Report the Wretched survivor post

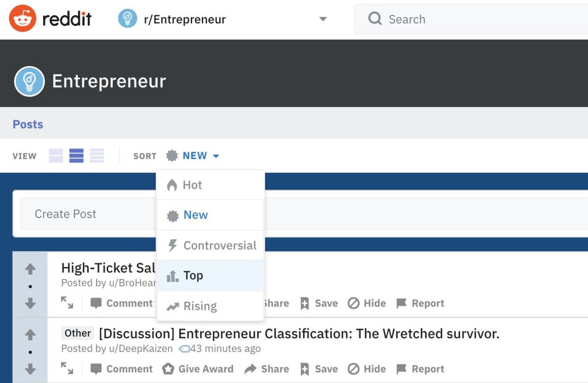click(420, 369)
